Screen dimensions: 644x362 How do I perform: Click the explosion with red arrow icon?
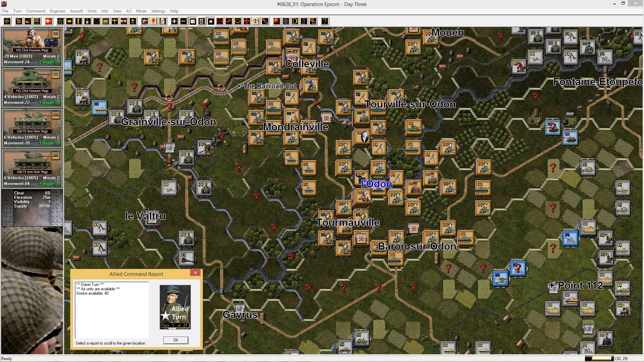coord(145,21)
